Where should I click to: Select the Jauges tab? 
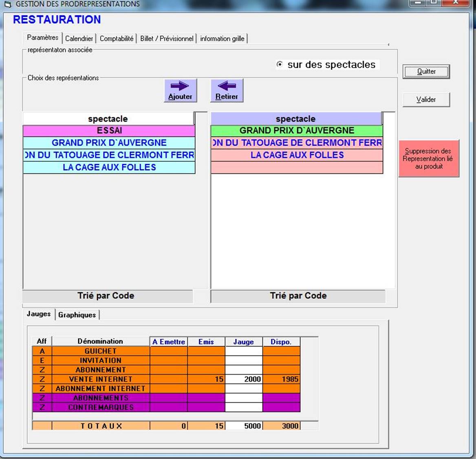tap(39, 314)
